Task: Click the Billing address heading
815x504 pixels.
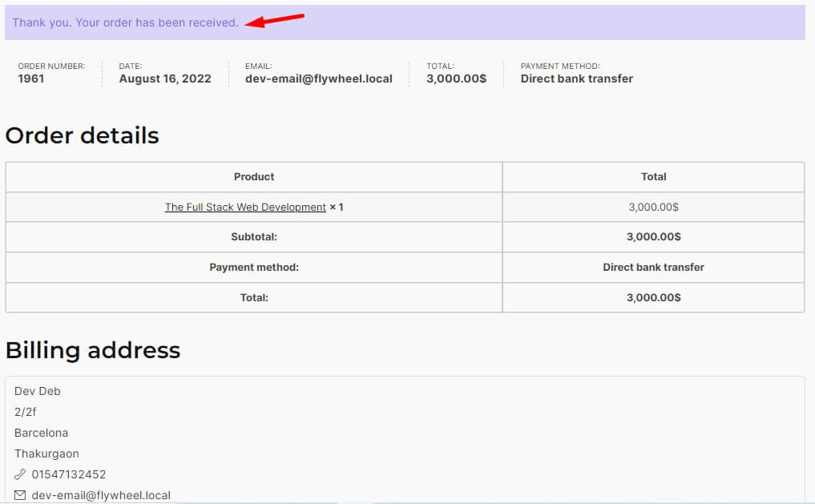Action: tap(93, 350)
